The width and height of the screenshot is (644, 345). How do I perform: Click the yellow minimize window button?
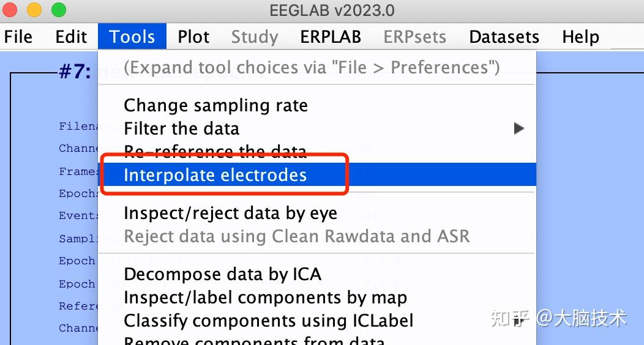point(34,10)
